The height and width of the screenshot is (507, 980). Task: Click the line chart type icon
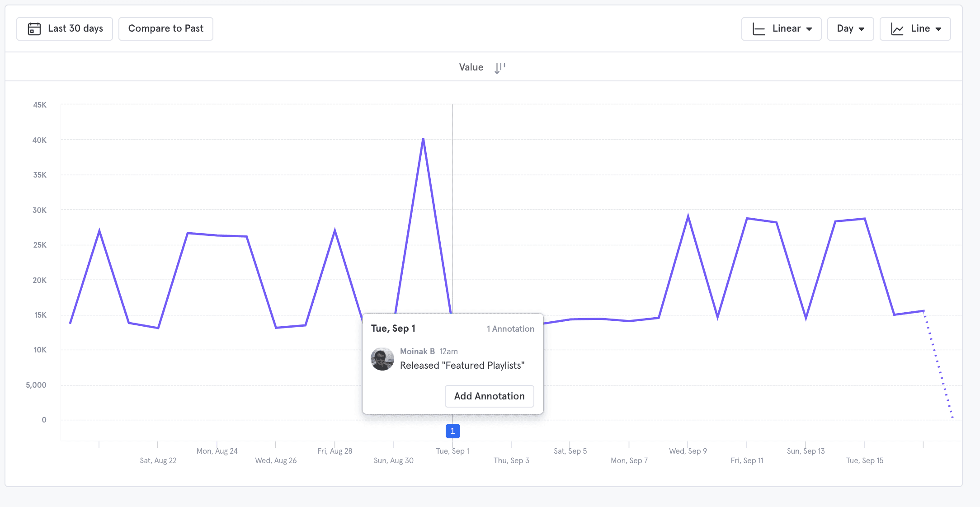click(897, 29)
